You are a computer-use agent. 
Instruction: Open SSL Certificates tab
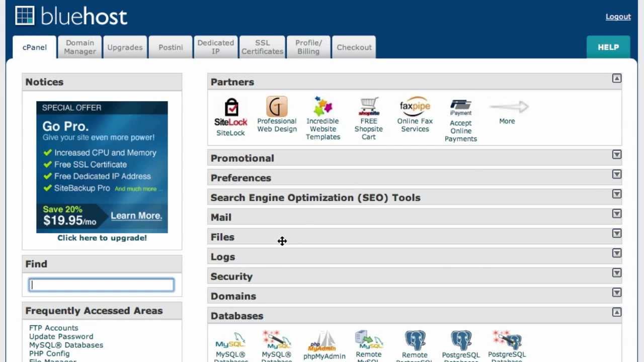262,47
